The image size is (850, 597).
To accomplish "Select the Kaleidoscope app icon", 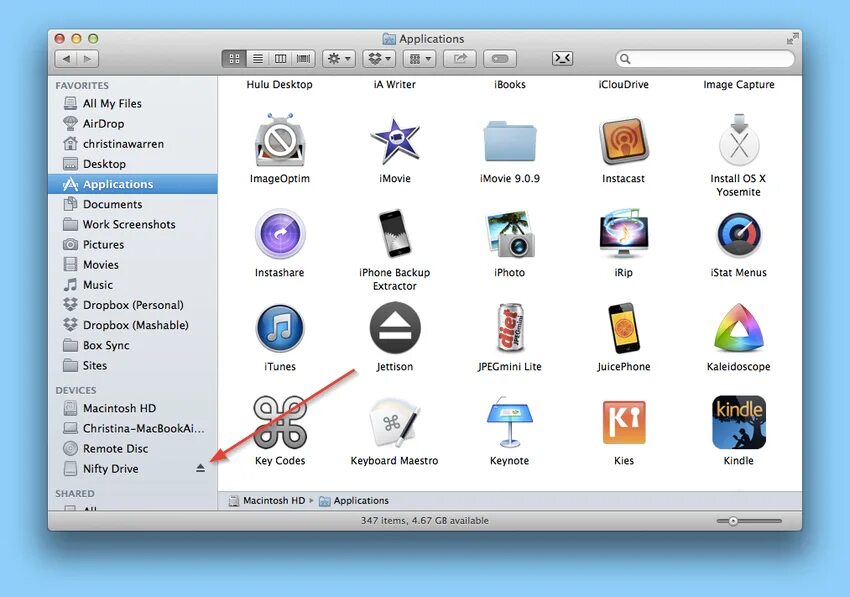I will pos(738,328).
